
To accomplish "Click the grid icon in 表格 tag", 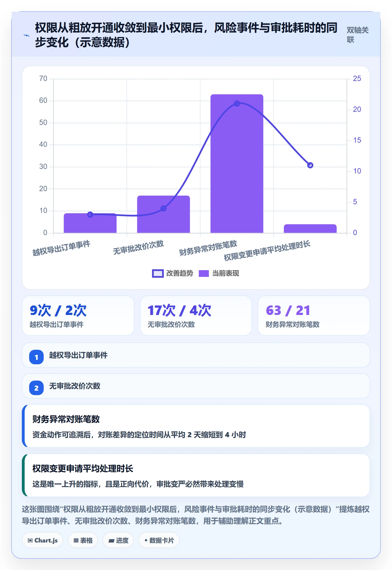I will (x=76, y=541).
